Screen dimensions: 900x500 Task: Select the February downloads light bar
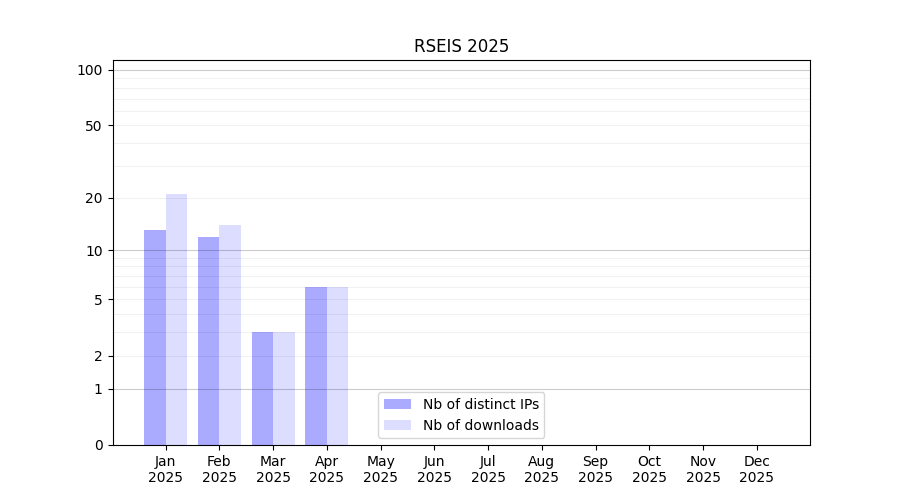click(x=230, y=334)
